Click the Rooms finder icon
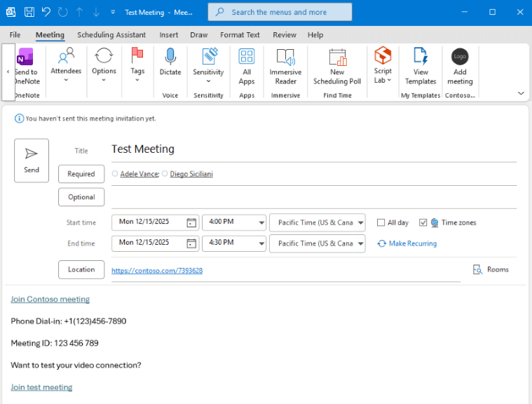 [x=477, y=269]
